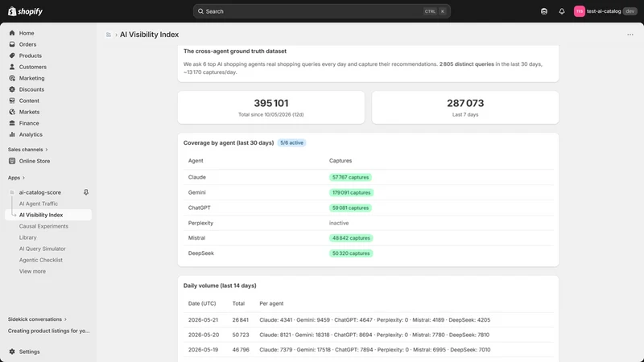Screen dimensions: 644x362
Task: Open ai-catalog-score app
Action: [x=39, y=192]
